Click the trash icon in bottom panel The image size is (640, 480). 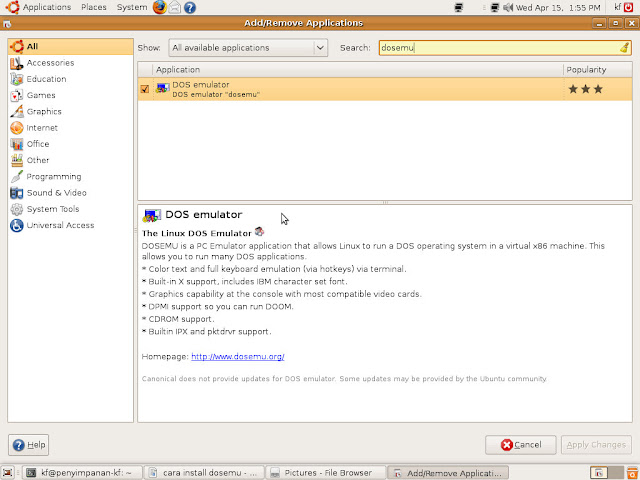(x=632, y=473)
